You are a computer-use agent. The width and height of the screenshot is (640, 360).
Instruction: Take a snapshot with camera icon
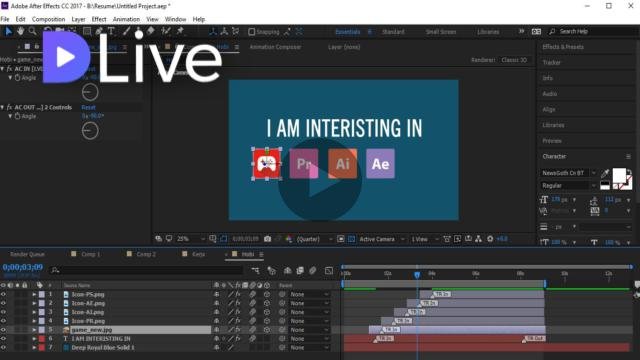[x=267, y=239]
